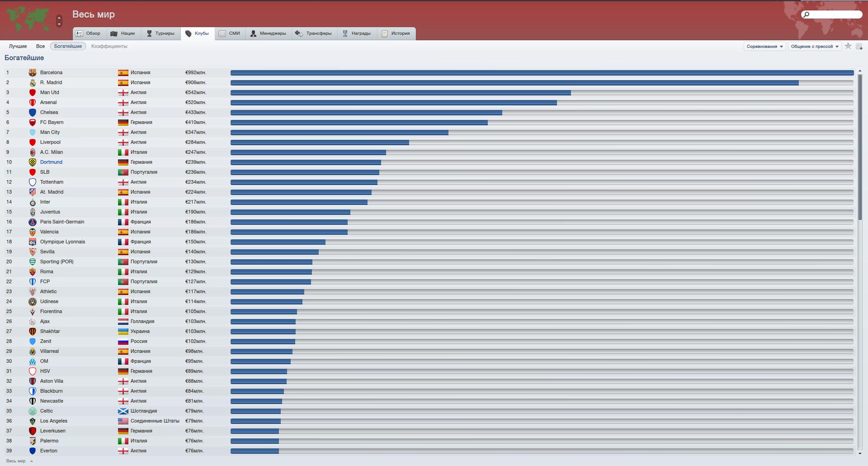
Task: Select the Все filter
Action: tap(41, 46)
